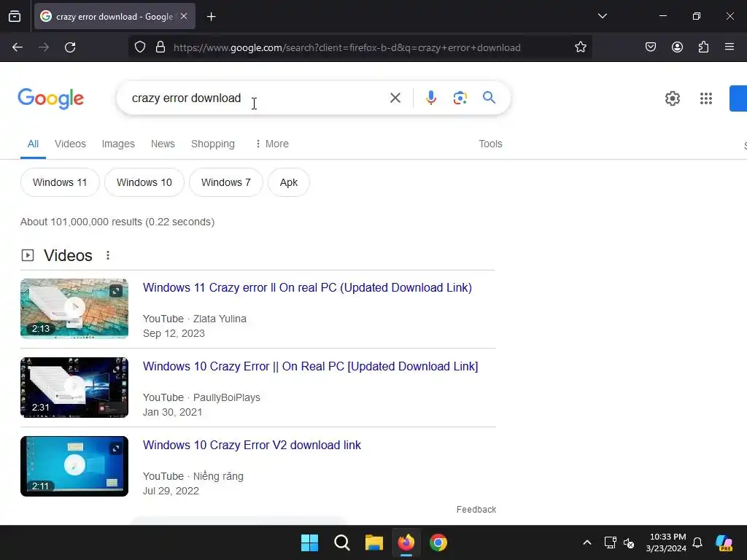Open Windows 10 Crazy Error On Real PC link
Viewport: 747px width, 560px height.
(310, 366)
